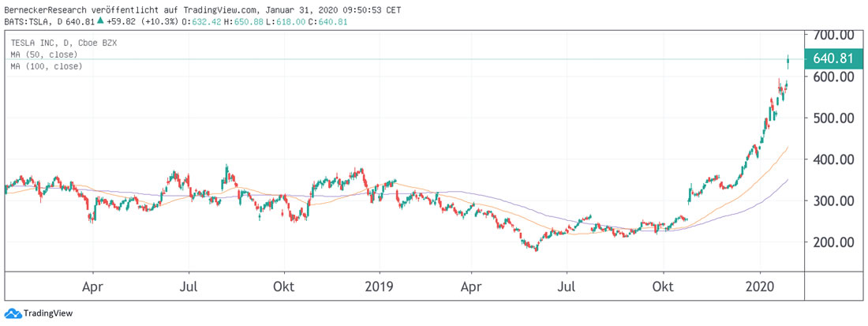Click the purple MA 100 line end
868x326 pixels.
coord(788,181)
